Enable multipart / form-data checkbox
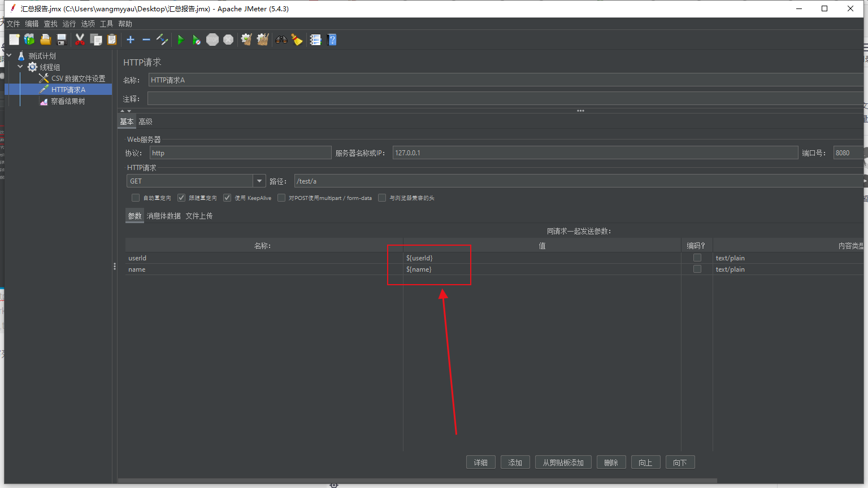The image size is (868, 488). point(281,198)
